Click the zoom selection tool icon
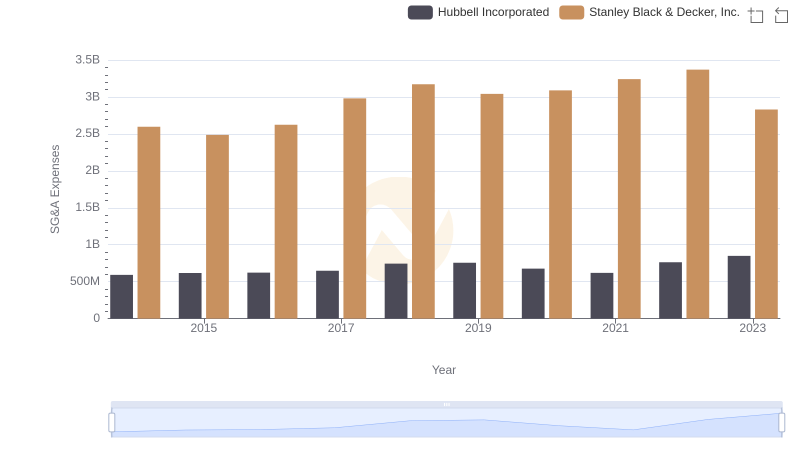Image resolution: width=800 pixels, height=461 pixels. 756,15
